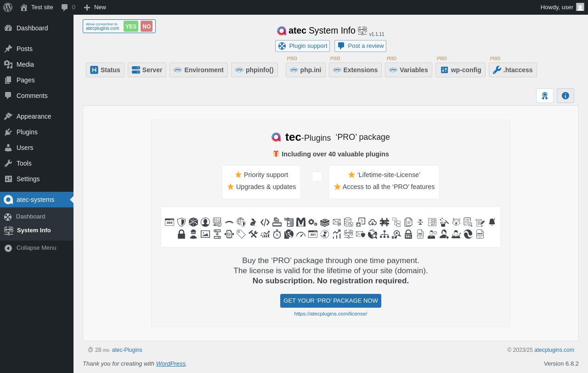Open atec-systems sidebar menu
The height and width of the screenshot is (373, 588).
[x=37, y=200]
